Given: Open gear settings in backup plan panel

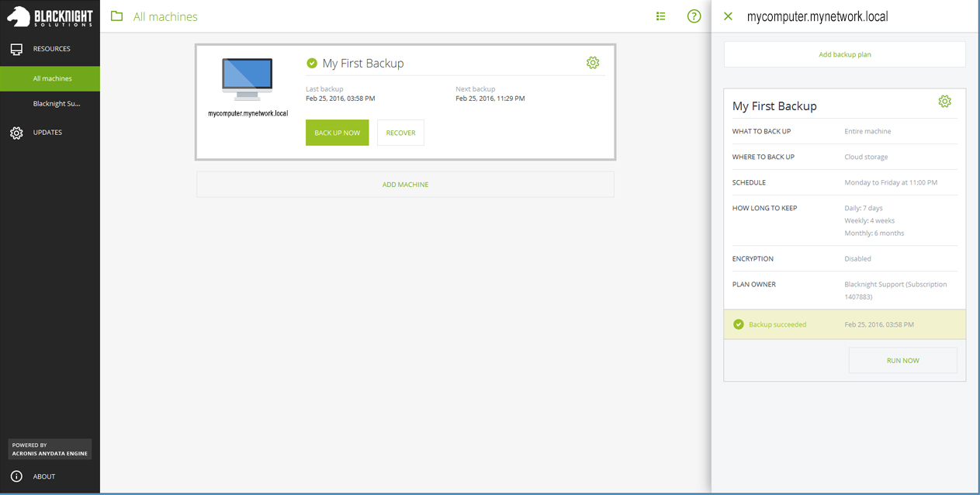Looking at the screenshot, I should coord(944,102).
